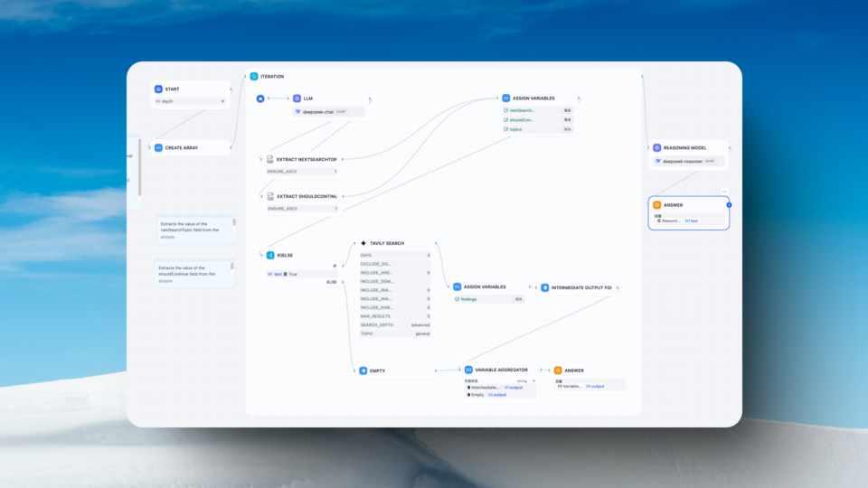Click the Tavily Search node icon

363,243
